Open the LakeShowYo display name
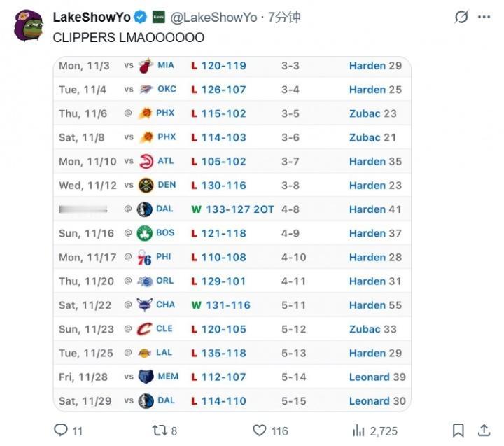Viewport: 504px width, 446px height. (x=92, y=18)
